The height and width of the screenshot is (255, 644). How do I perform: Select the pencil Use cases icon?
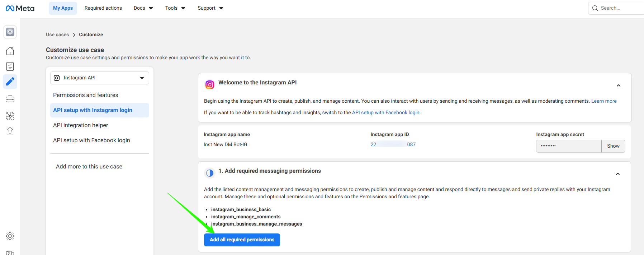[x=10, y=82]
